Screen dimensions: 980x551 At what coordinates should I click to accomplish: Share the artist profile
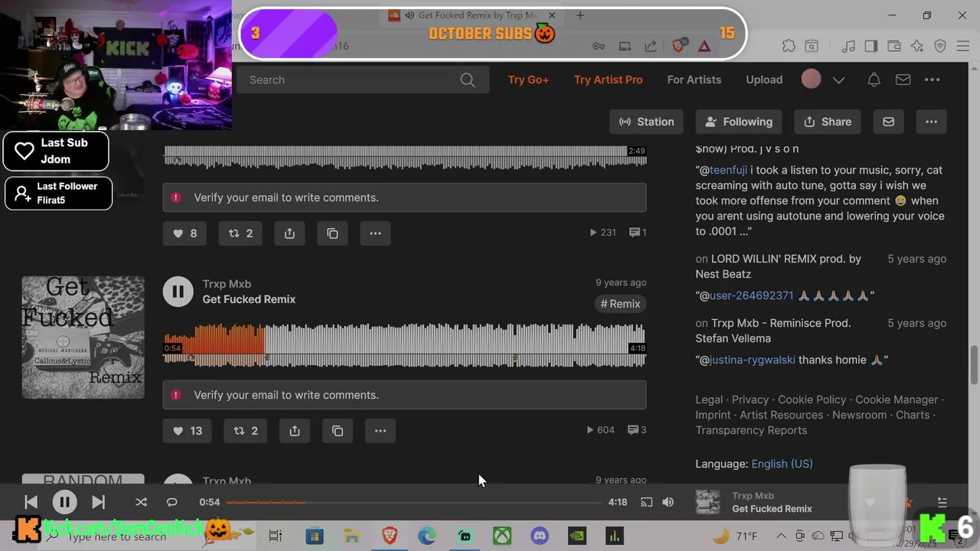tap(828, 122)
